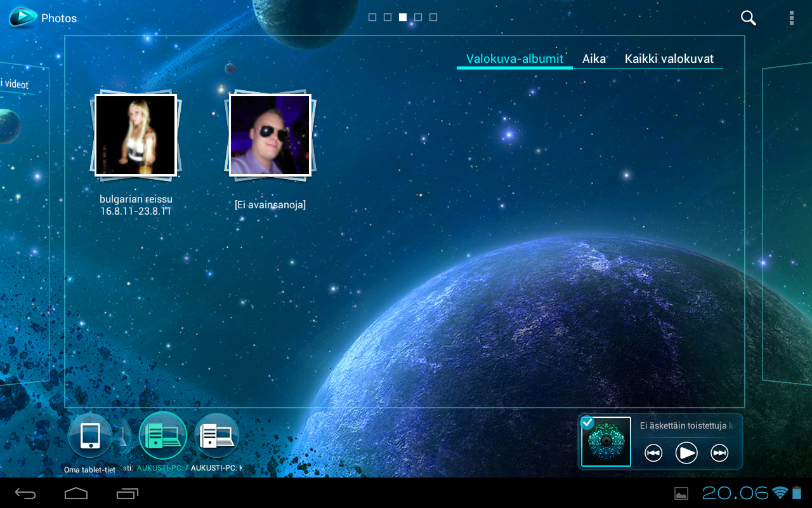Tap the battery status icon
The image size is (812, 508).
tap(797, 493)
